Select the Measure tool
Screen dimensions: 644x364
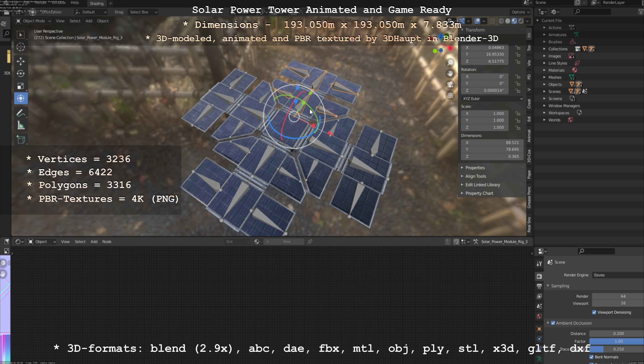pos(20,126)
